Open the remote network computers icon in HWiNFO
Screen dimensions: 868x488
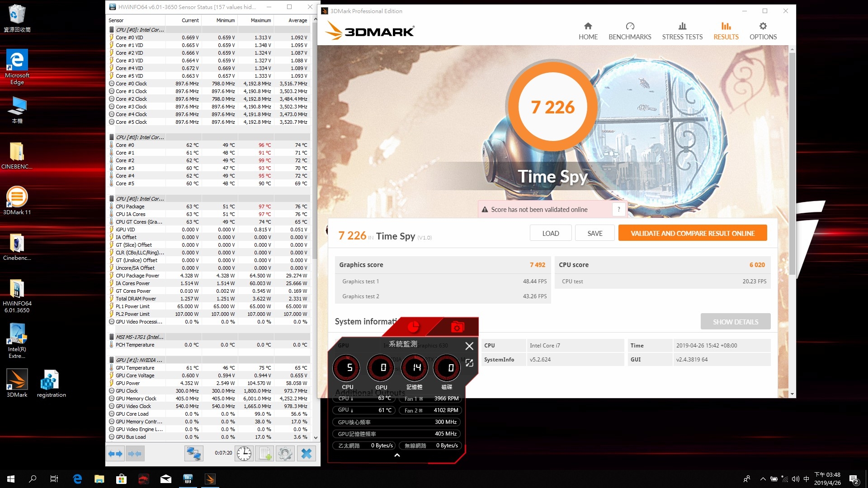(193, 453)
